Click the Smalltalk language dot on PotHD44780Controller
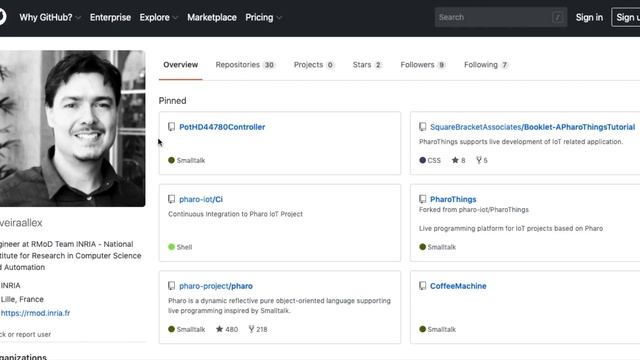Image resolution: width=640 pixels, height=360 pixels. tap(171, 160)
